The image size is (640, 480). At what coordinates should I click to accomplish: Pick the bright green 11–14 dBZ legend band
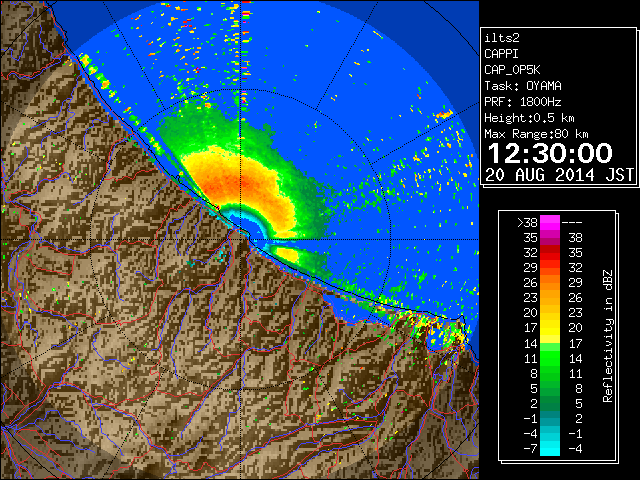pyautogui.click(x=550, y=358)
